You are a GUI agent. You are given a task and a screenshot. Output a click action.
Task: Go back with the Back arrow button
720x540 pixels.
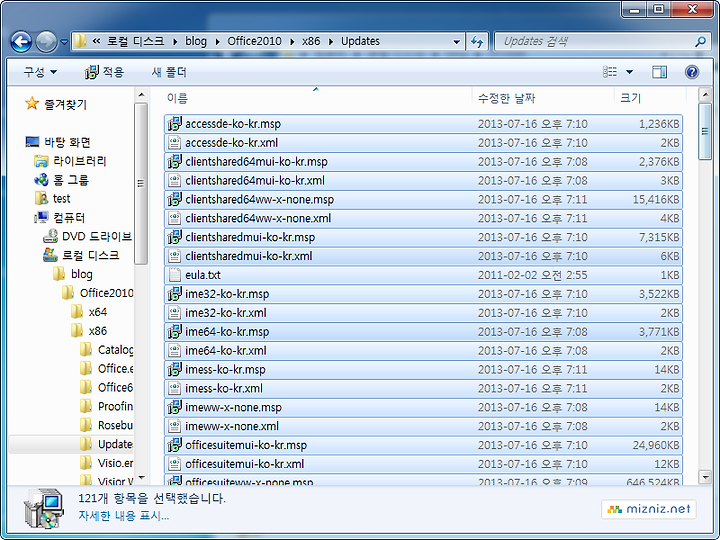[22, 42]
